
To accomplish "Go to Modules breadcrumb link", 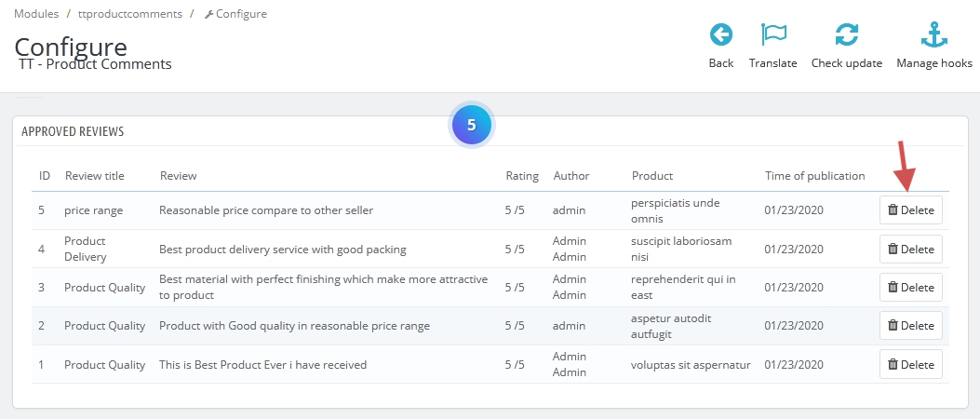I will 36,14.
